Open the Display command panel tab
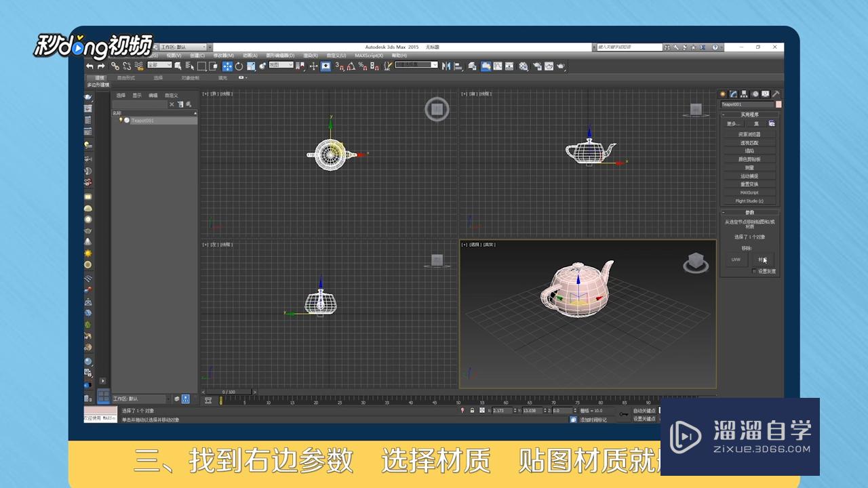868x488 pixels. tap(765, 94)
